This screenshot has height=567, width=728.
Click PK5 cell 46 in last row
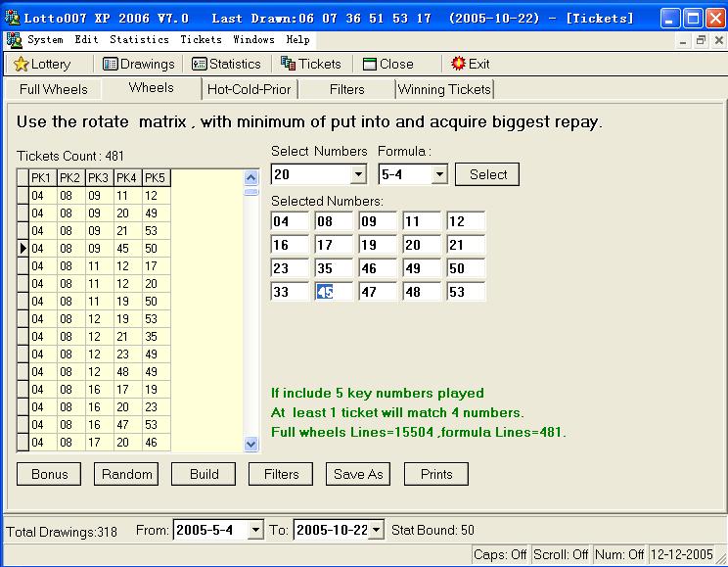pyautogui.click(x=156, y=443)
